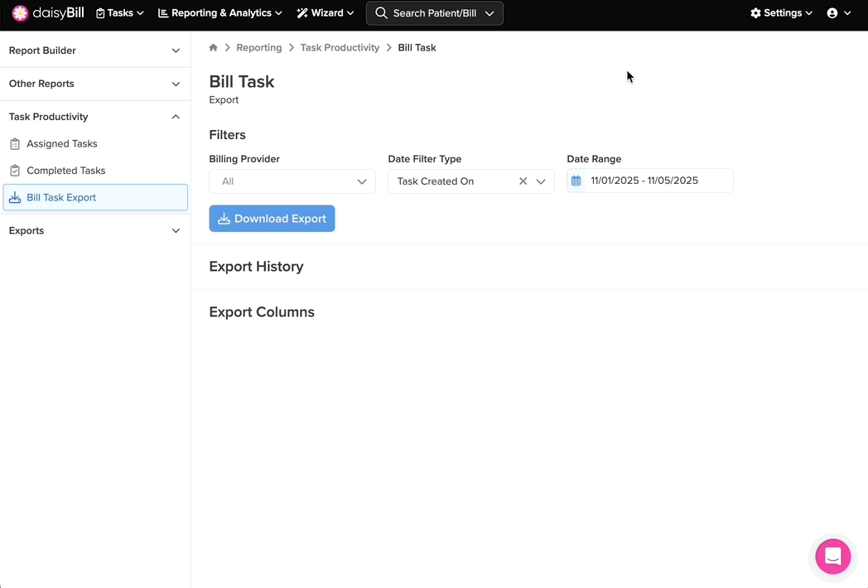Open the Billing Provider dropdown
The height and width of the screenshot is (588, 868).
pos(292,181)
